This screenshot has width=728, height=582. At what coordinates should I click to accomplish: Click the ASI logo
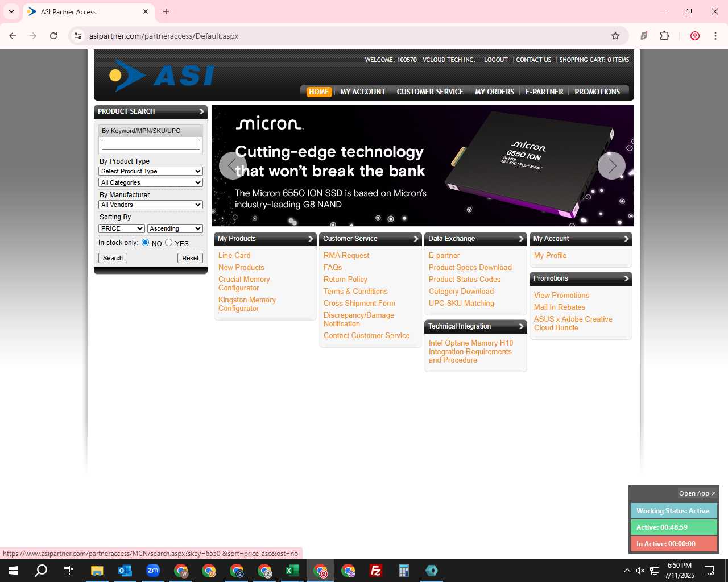point(162,76)
